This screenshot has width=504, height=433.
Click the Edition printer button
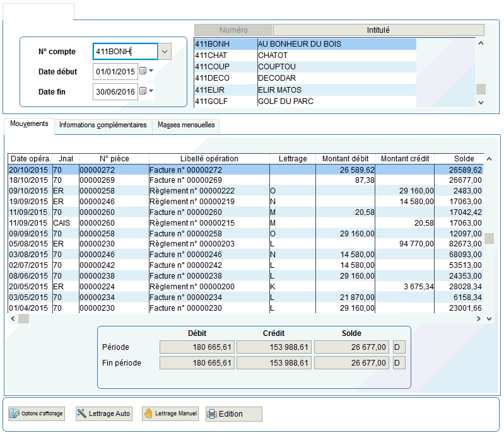pos(233,413)
